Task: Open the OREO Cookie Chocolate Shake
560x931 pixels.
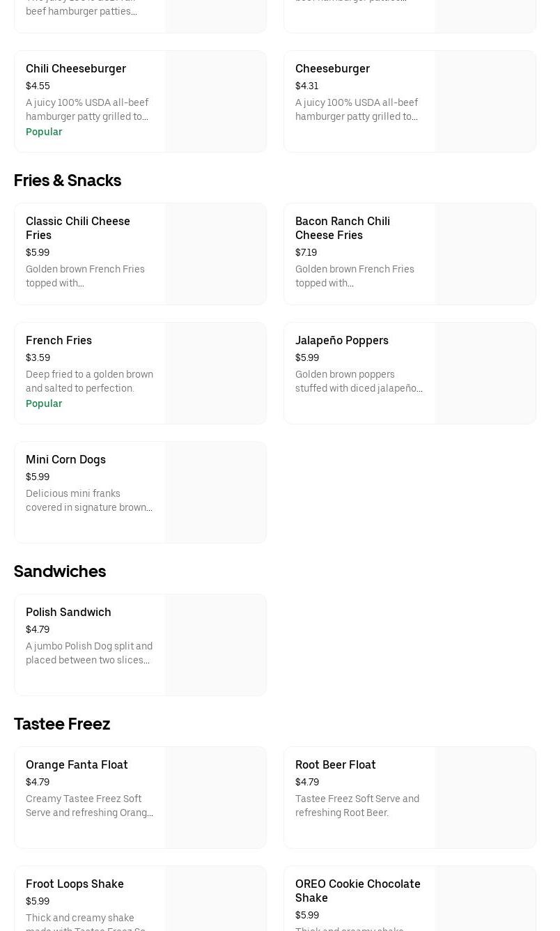Action: [x=358, y=891]
